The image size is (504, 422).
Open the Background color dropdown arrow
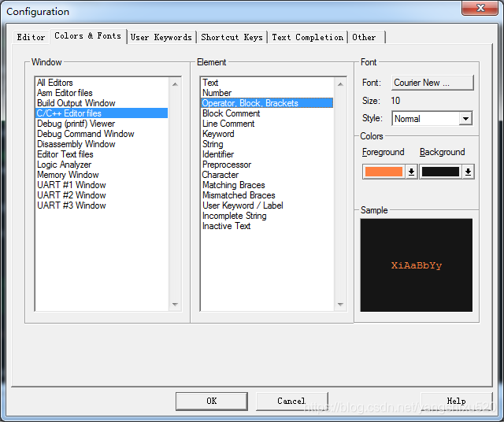coord(468,172)
